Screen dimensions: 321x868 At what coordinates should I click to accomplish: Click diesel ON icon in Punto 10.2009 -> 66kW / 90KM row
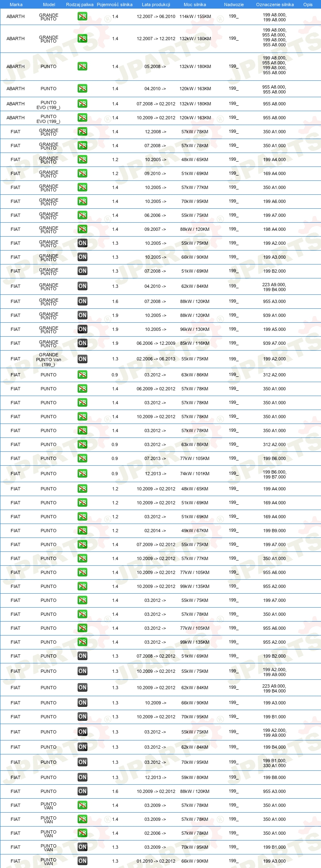(82, 703)
